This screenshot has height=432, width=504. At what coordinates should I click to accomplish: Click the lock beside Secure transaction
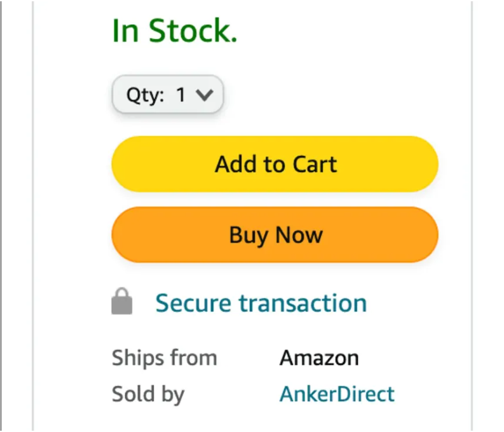click(x=122, y=301)
